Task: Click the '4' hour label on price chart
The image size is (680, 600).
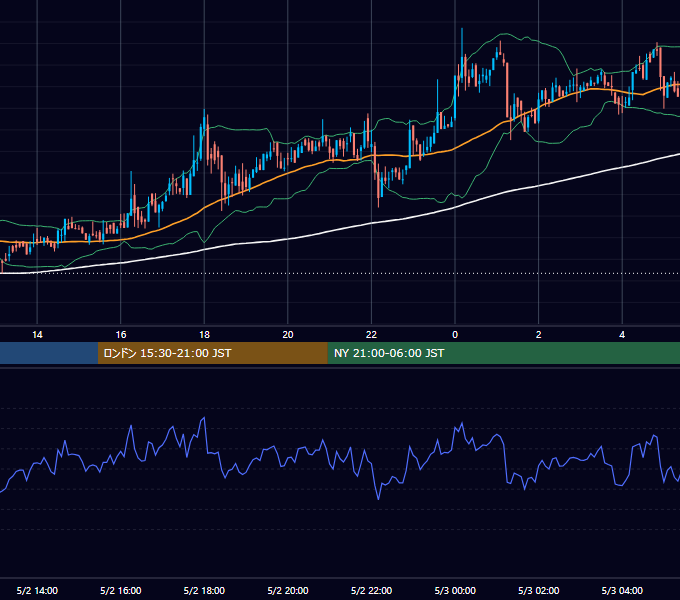Action: 622,335
